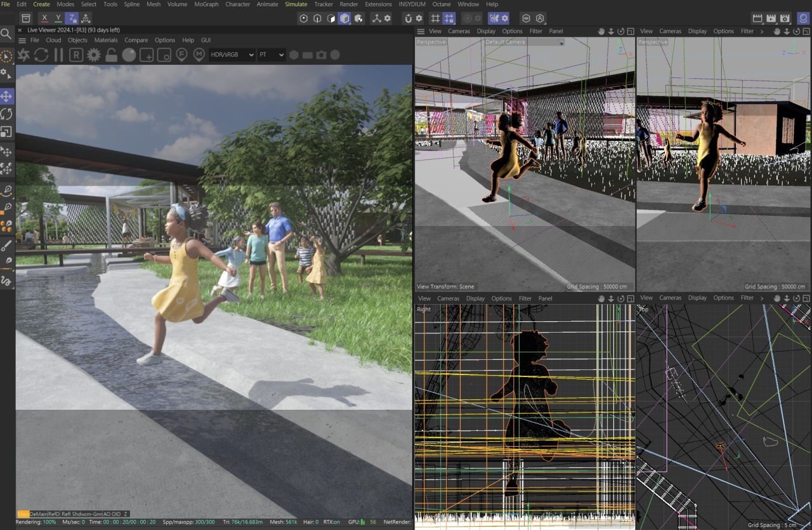Screen dimensions: 812x530
Task: Toggle the Live Viewer lock resolution icon
Action: click(x=112, y=55)
